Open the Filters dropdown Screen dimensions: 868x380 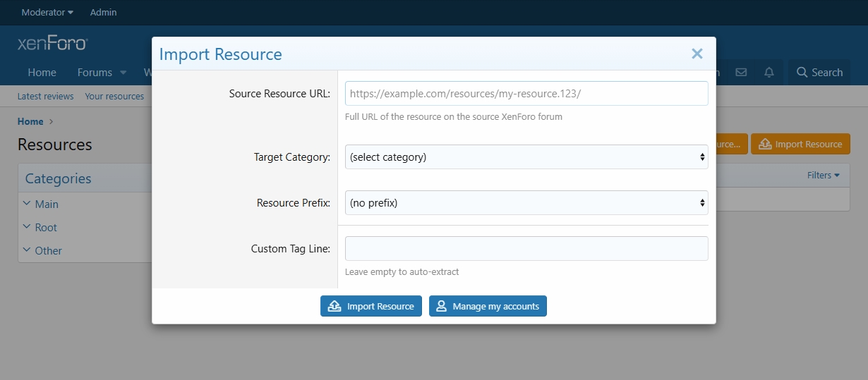tap(824, 175)
